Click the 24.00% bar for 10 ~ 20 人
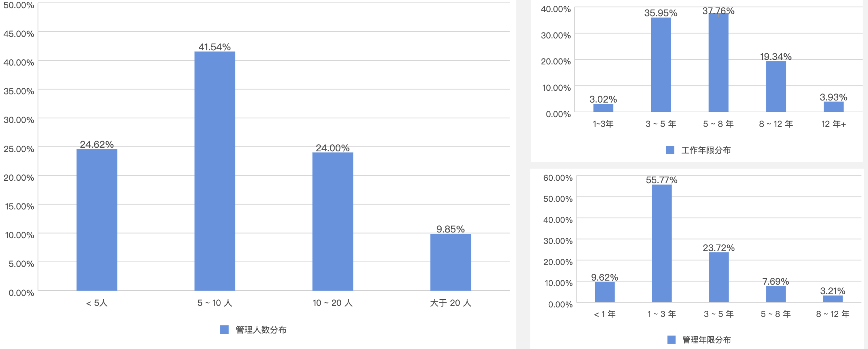 [332, 222]
